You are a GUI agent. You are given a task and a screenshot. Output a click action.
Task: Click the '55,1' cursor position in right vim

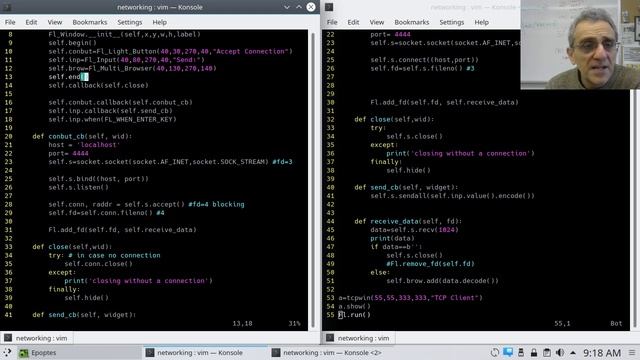(x=562, y=323)
